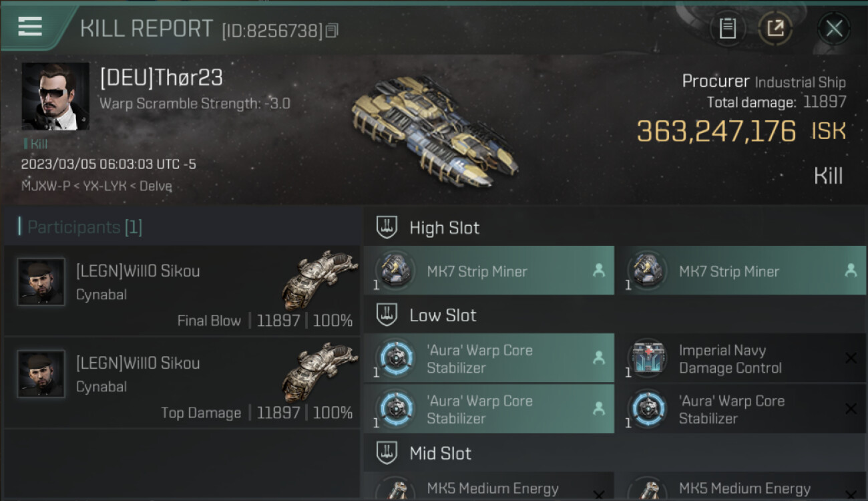Viewport: 868px width, 501px height.
Task: Click the Low Slot shield icon
Action: click(387, 315)
